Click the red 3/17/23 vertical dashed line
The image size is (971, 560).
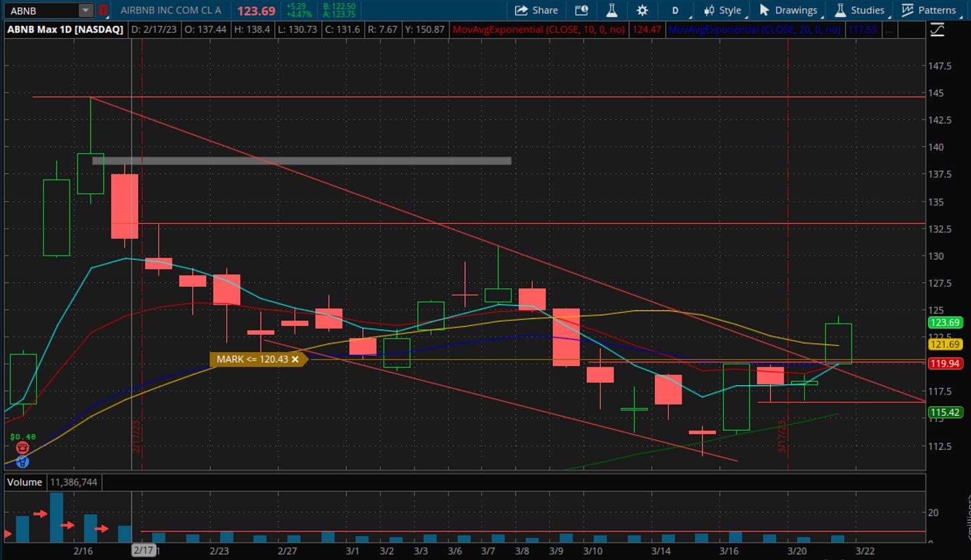pyautogui.click(x=788, y=253)
